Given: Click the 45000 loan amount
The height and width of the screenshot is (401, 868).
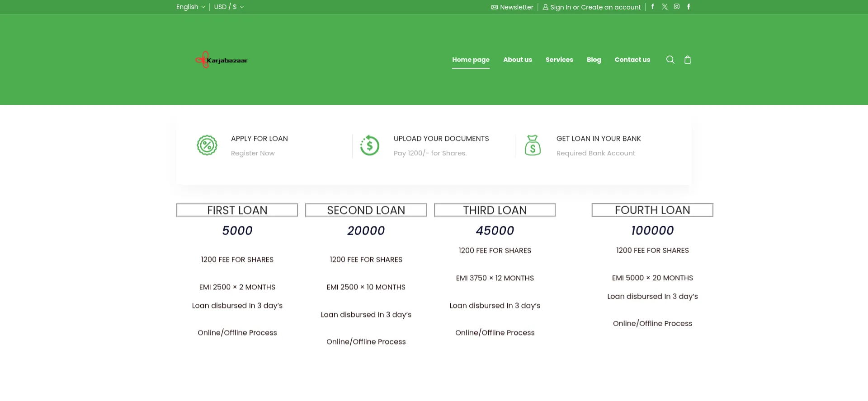Looking at the screenshot, I should click(495, 231).
